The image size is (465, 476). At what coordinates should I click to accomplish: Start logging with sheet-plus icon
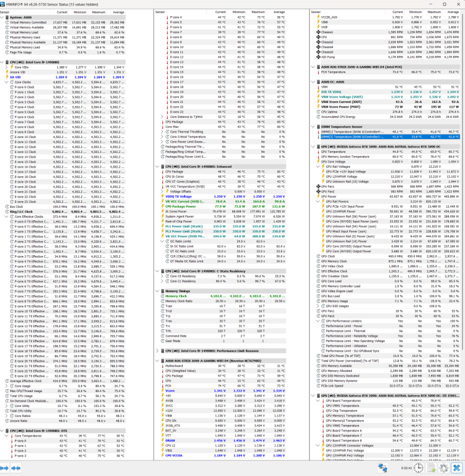431,468
